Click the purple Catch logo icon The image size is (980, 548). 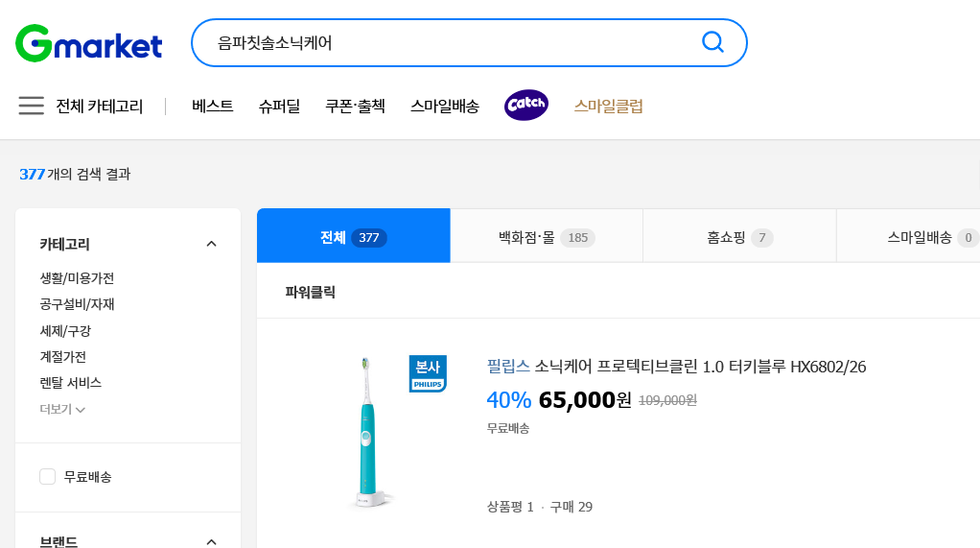(x=526, y=106)
